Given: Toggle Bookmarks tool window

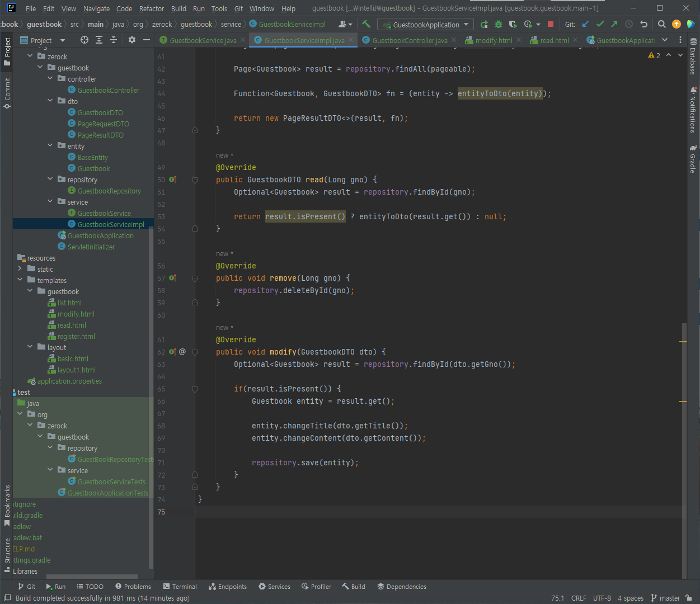Looking at the screenshot, I should tap(7, 506).
